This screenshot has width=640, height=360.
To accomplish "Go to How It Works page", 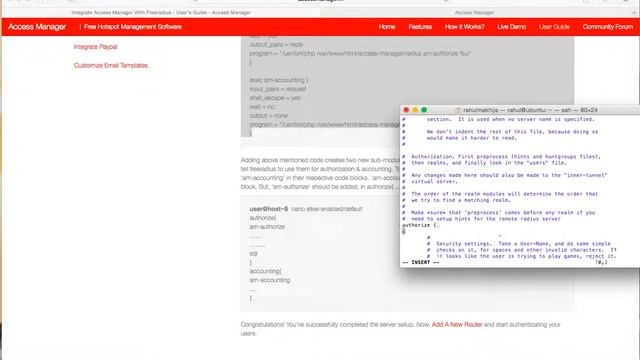I will click(x=464, y=27).
